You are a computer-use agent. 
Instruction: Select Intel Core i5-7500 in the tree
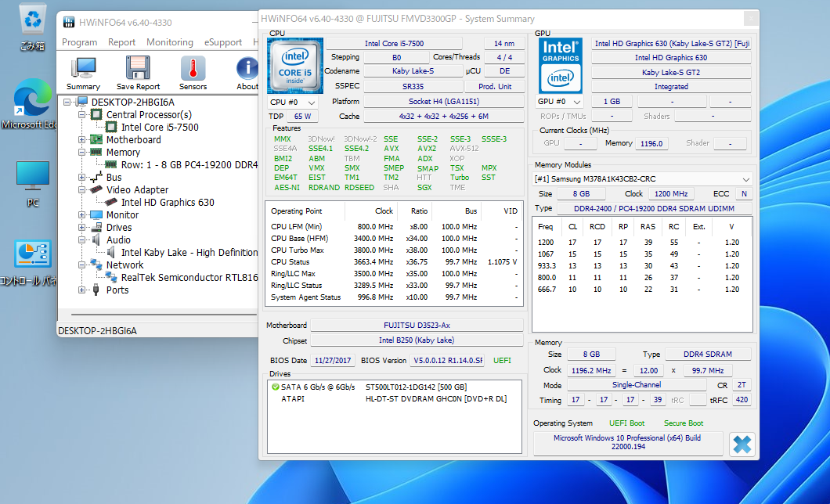[x=160, y=128]
